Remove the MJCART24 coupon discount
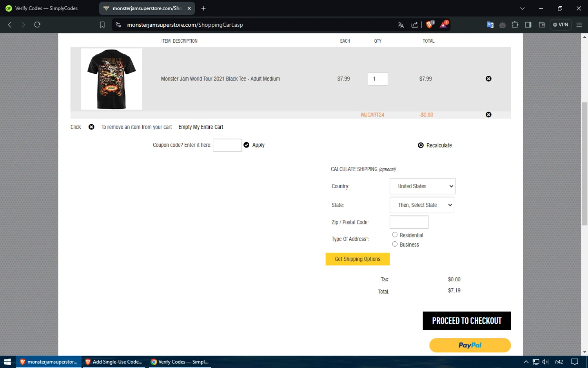The width and height of the screenshot is (588, 368). pos(488,115)
